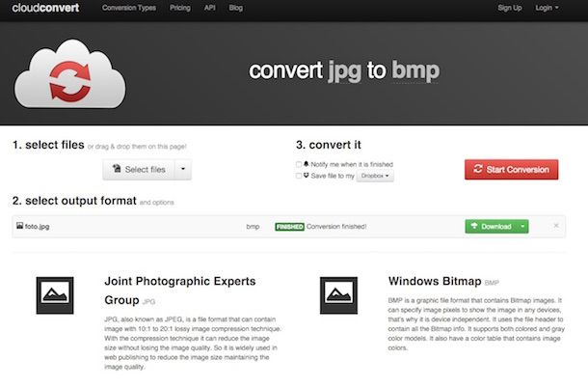Click the BMP format picture icon
The width and height of the screenshot is (588, 388).
pyautogui.click(x=338, y=295)
